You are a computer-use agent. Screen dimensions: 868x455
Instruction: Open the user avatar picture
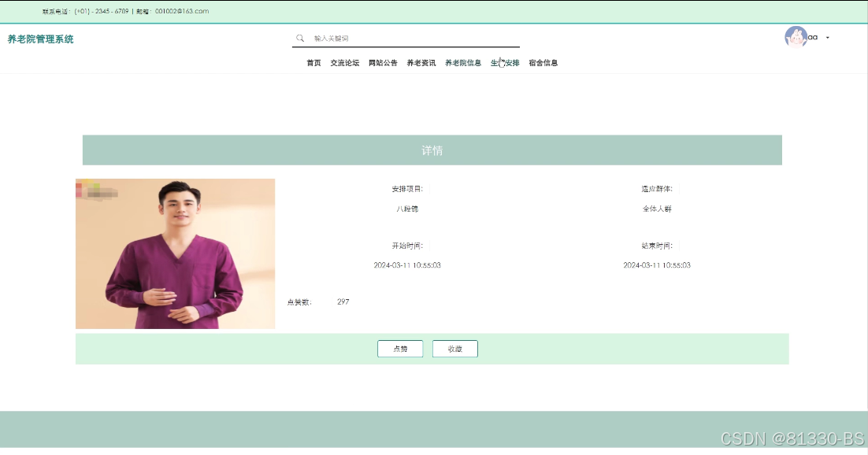[796, 37]
